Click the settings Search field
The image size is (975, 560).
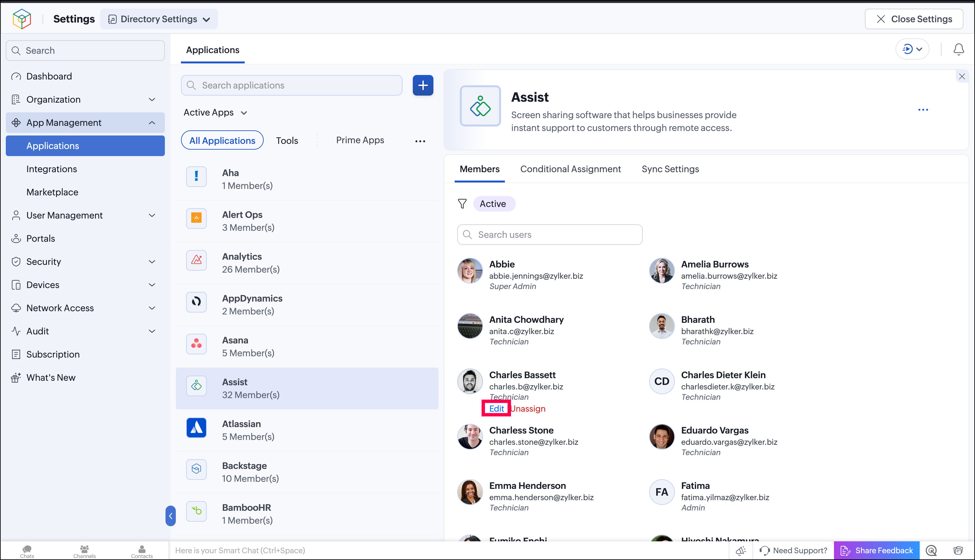[85, 51]
